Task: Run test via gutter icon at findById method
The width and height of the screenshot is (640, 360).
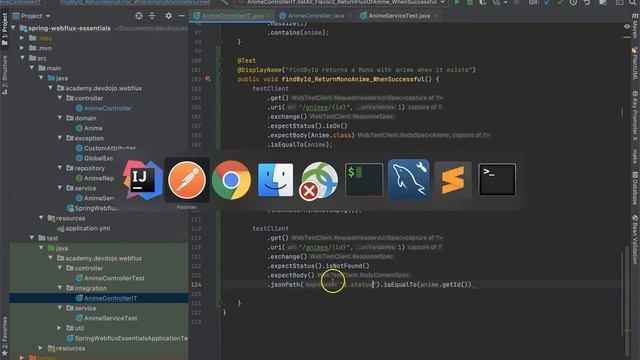Action: click(x=207, y=79)
